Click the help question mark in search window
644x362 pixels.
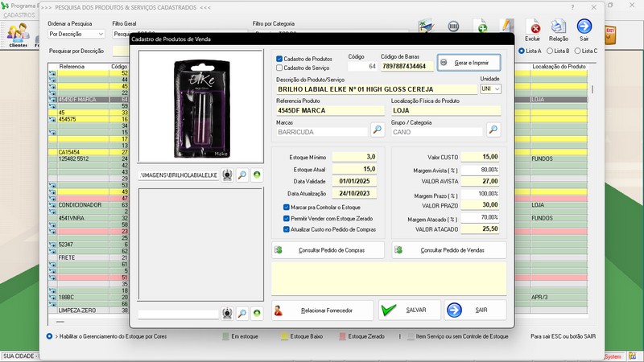[x=572, y=7]
